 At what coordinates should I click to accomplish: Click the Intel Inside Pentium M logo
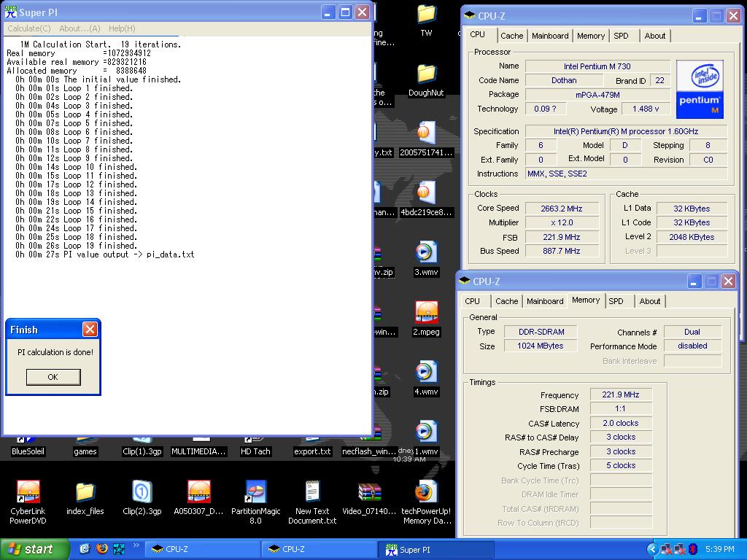click(x=700, y=89)
